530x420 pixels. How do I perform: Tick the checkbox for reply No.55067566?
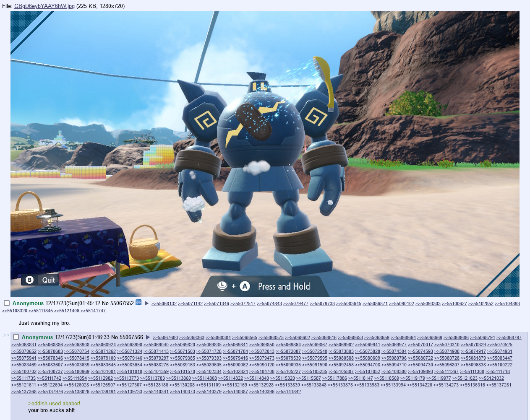pyautogui.click(x=16, y=337)
